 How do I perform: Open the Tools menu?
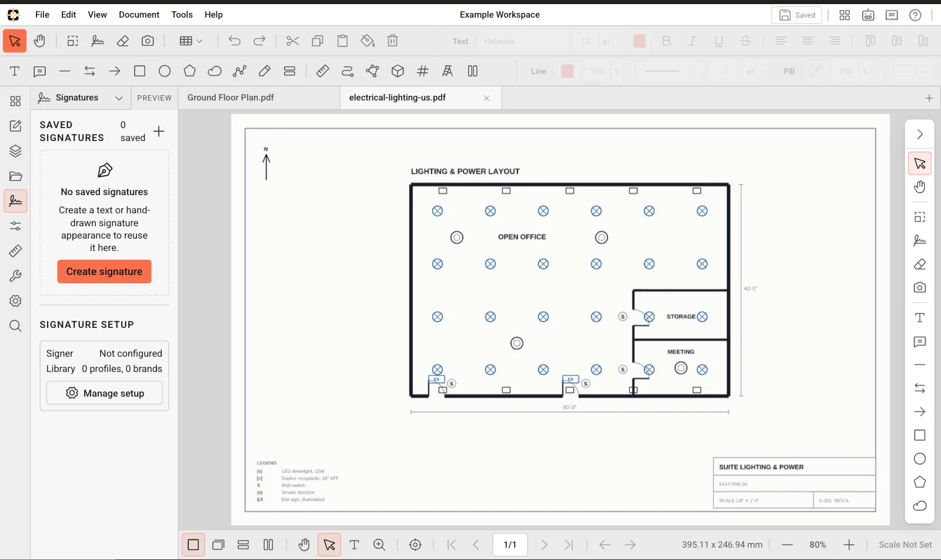click(182, 15)
